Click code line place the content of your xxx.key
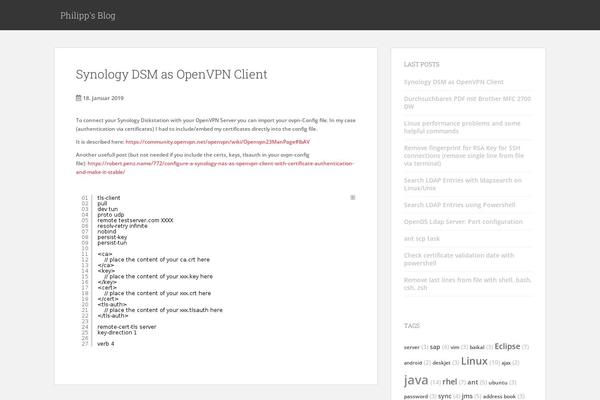 coord(158,276)
